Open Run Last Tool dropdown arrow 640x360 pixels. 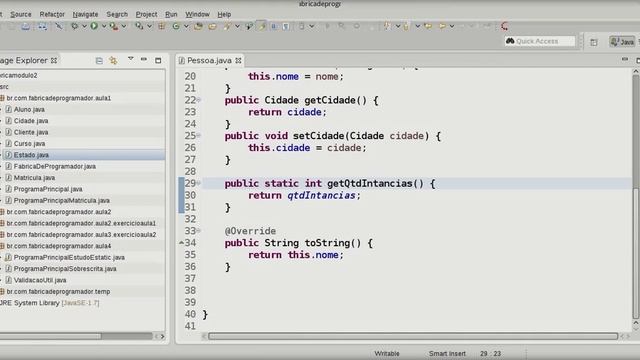[124, 26]
